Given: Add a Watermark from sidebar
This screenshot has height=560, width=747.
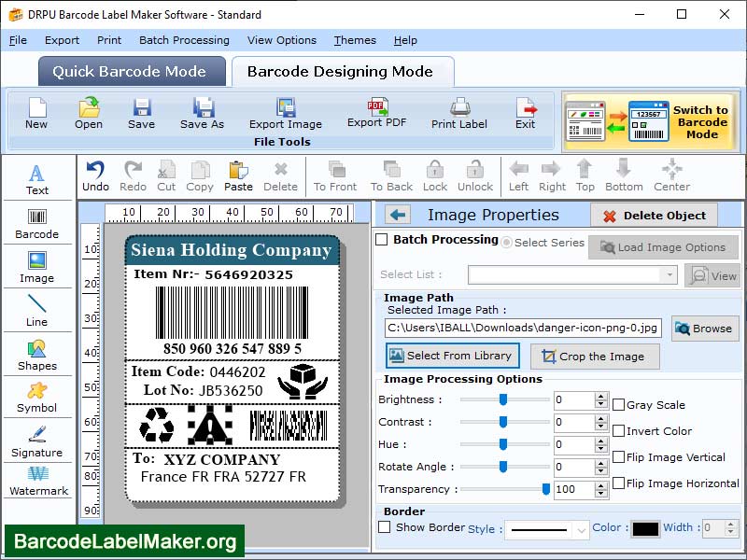Looking at the screenshot, I should pos(38,481).
